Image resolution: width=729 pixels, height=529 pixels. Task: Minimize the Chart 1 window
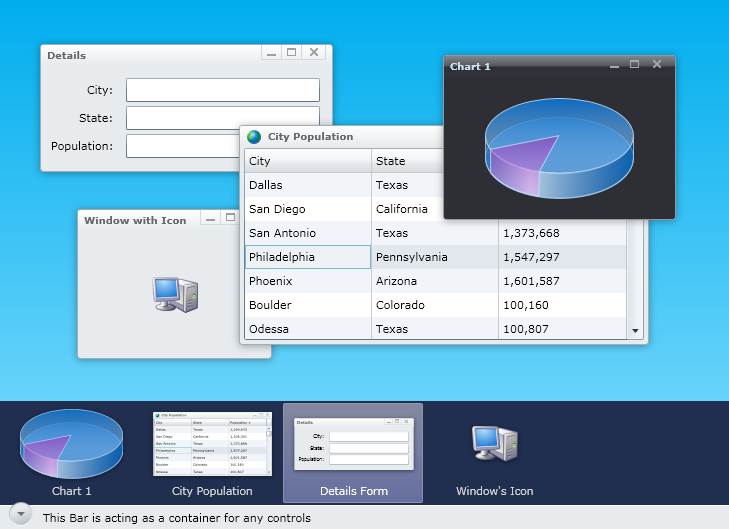point(614,65)
